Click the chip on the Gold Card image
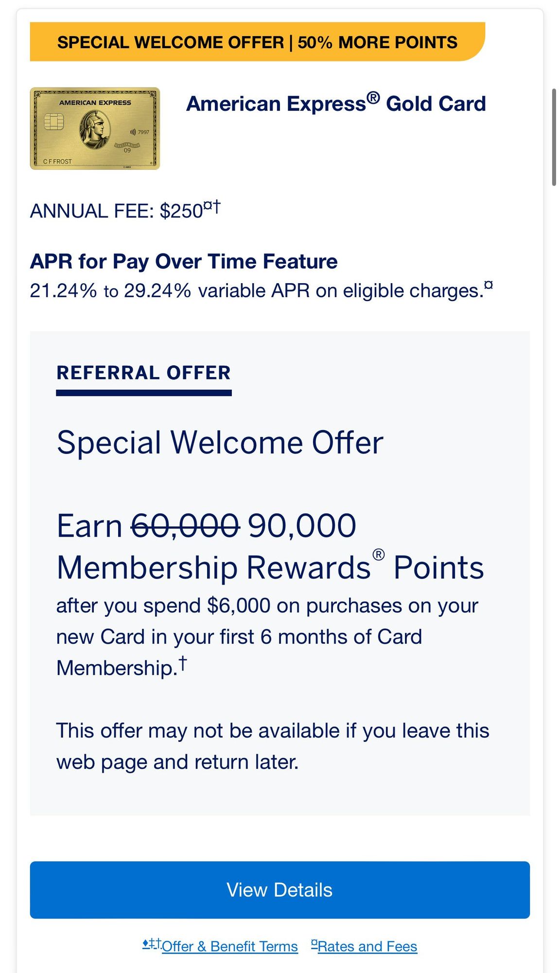This screenshot has height=973, width=560. tap(54, 121)
